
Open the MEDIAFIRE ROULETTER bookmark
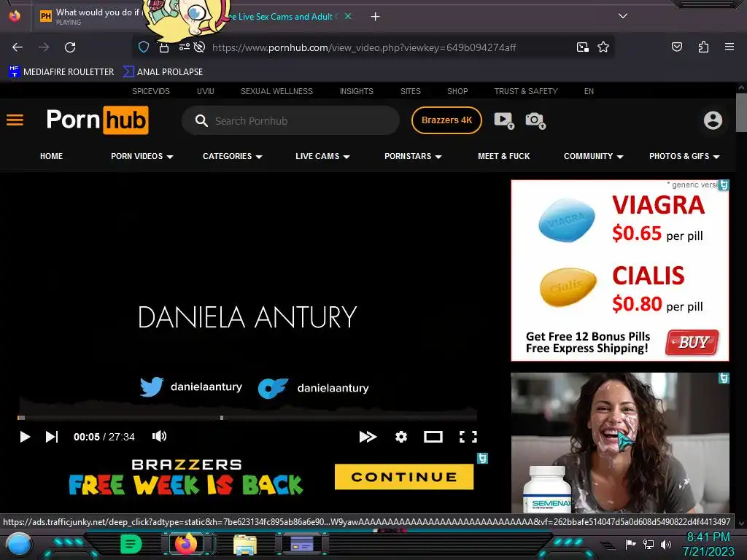point(61,72)
